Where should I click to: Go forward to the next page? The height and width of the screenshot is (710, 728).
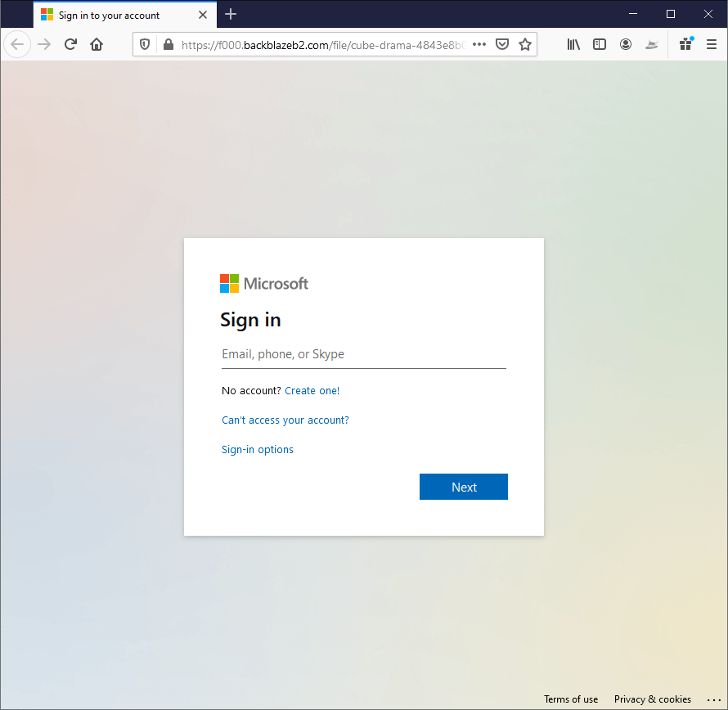44,44
